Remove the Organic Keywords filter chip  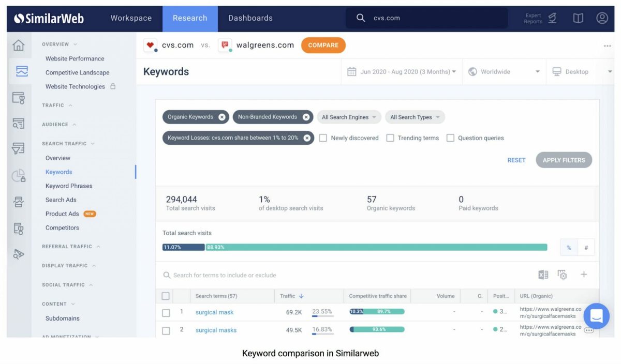222,117
